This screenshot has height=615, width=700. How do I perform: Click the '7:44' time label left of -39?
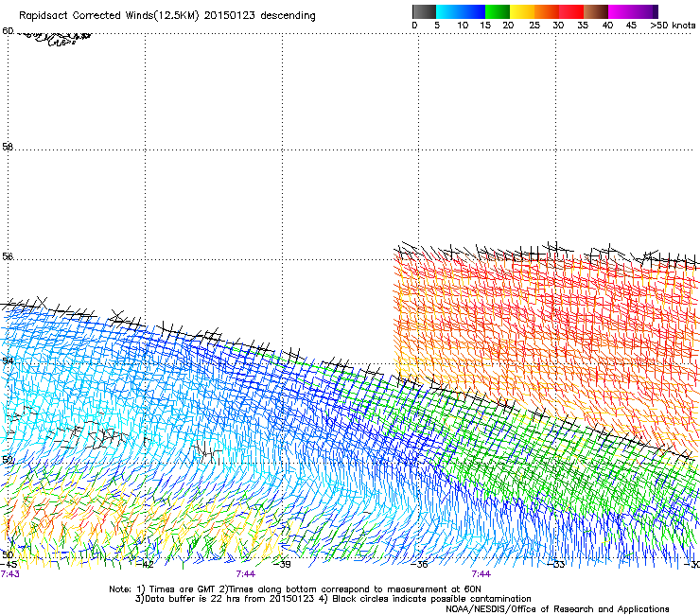(x=246, y=574)
